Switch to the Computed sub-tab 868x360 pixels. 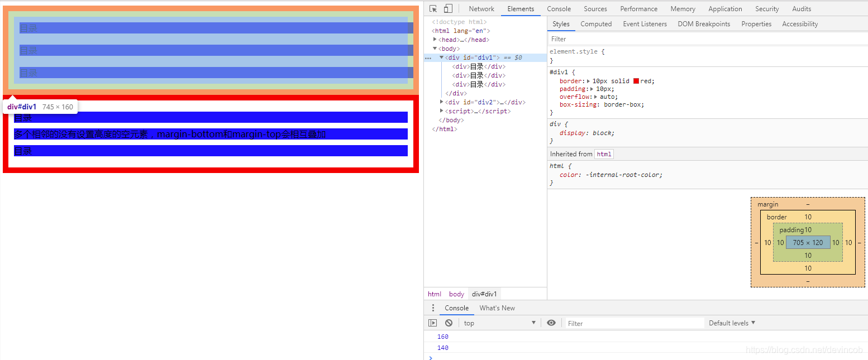click(596, 24)
